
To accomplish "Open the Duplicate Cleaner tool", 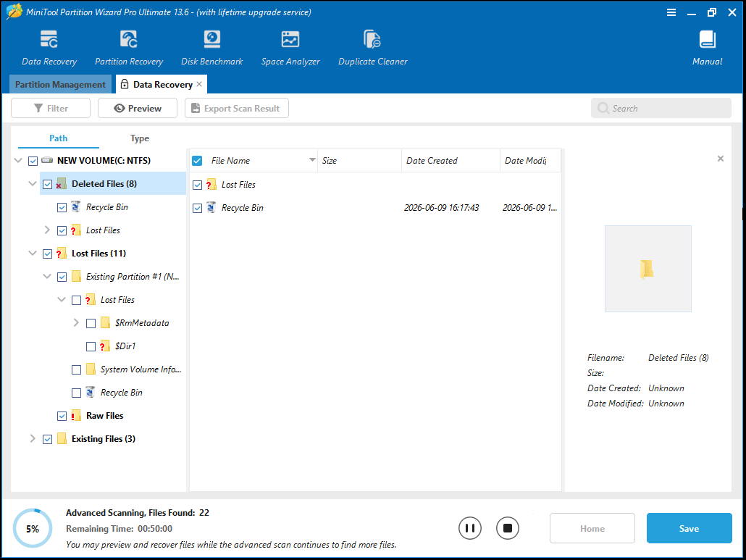I will pyautogui.click(x=372, y=48).
